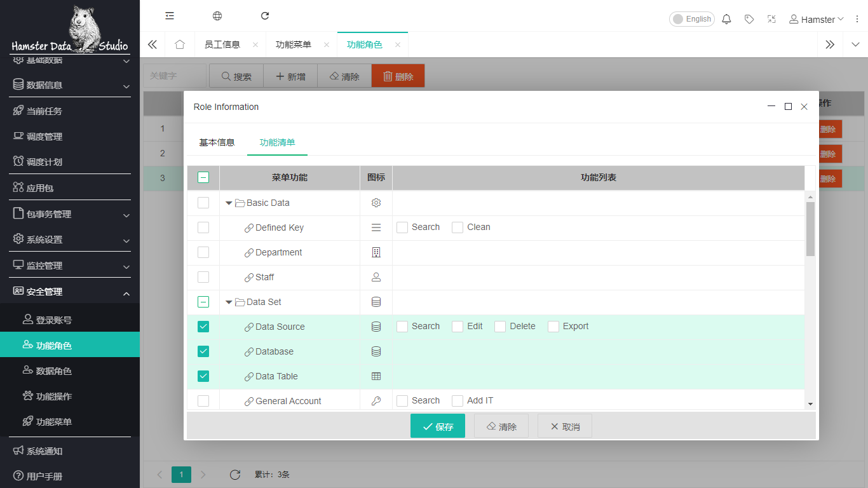The height and width of the screenshot is (488, 868).
Task: Click the notification bell icon
Action: (726, 19)
